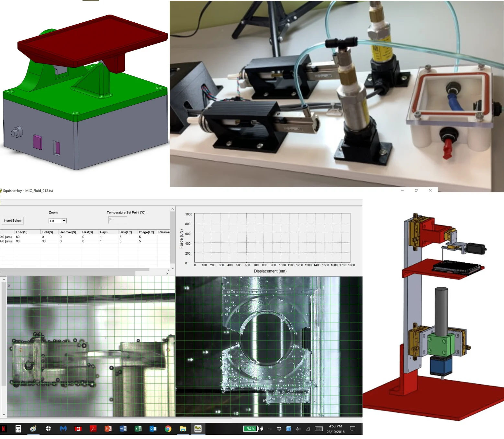This screenshot has height=439, width=504.
Task: Click the Rest(S) column header
Action: tap(90, 232)
